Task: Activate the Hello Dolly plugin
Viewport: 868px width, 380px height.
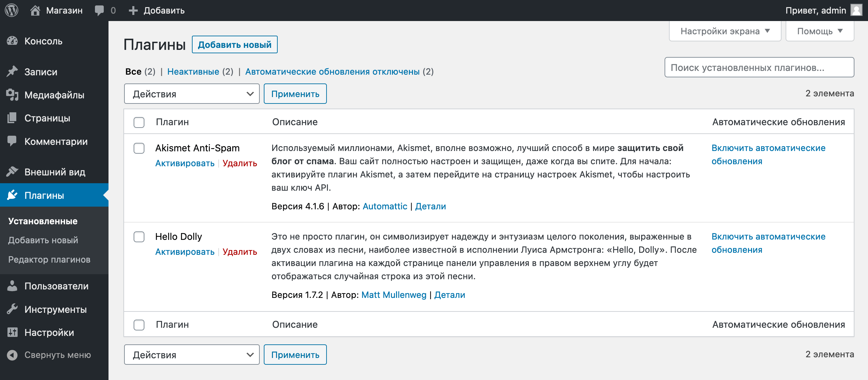Action: pos(185,252)
